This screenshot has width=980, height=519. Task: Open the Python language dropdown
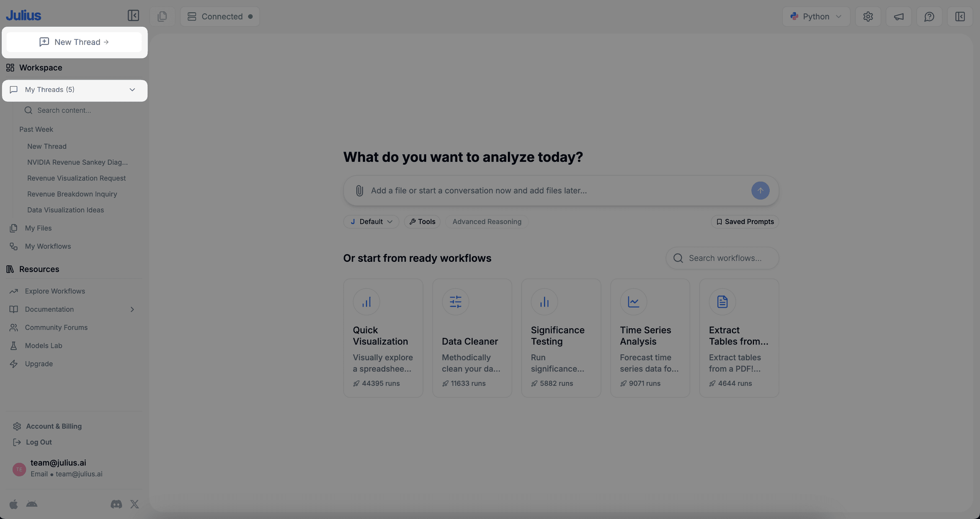coord(816,17)
